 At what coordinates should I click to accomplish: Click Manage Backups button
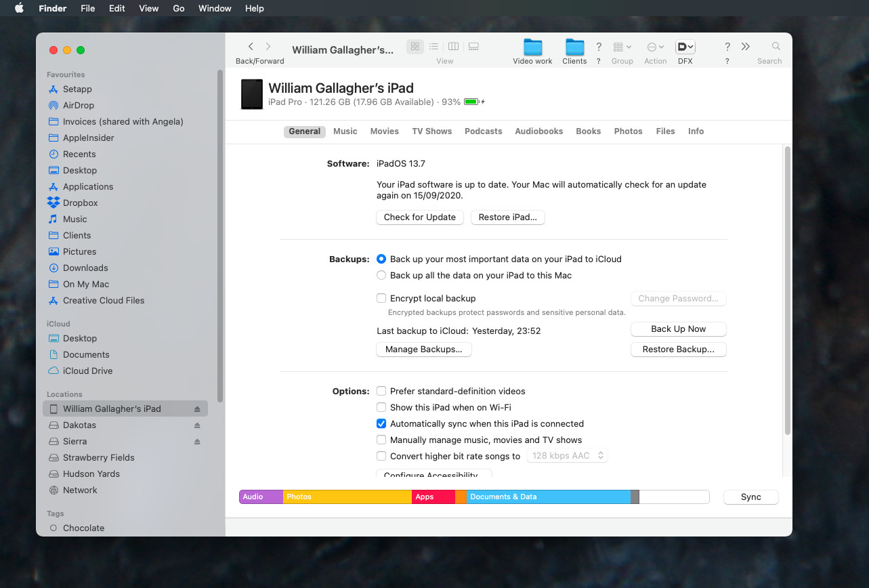[x=424, y=350]
